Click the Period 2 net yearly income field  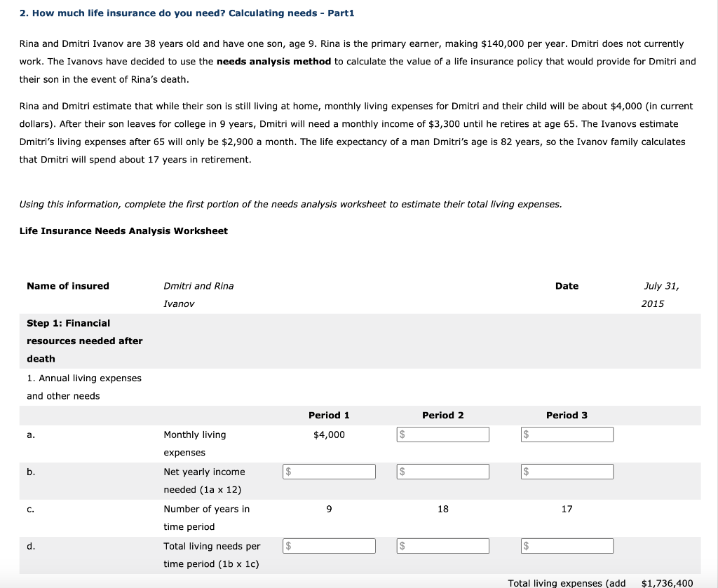click(x=442, y=471)
